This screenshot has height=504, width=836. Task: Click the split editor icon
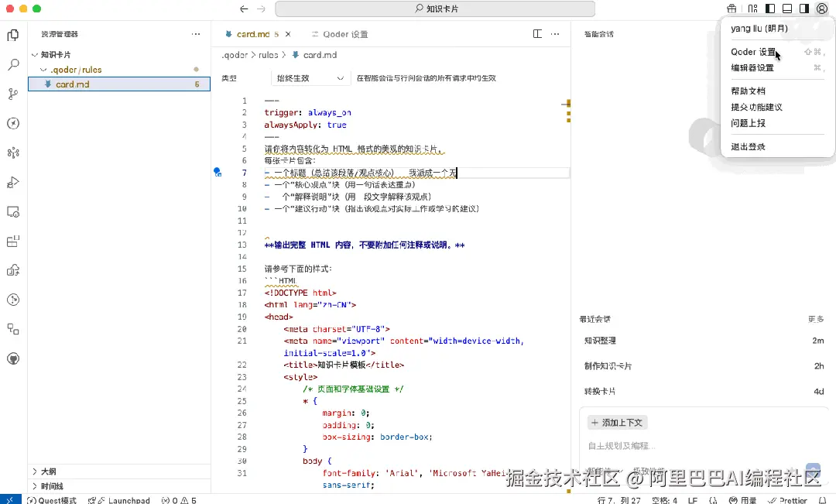(x=538, y=34)
